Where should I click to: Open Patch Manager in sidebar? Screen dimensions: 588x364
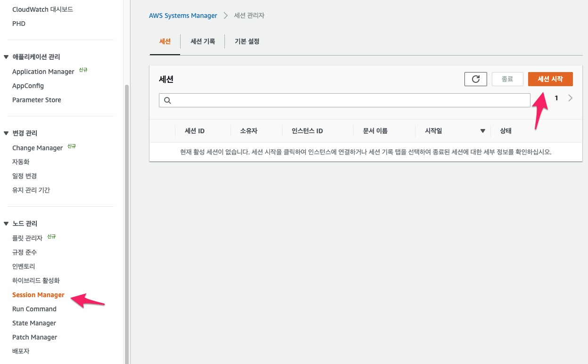click(34, 337)
